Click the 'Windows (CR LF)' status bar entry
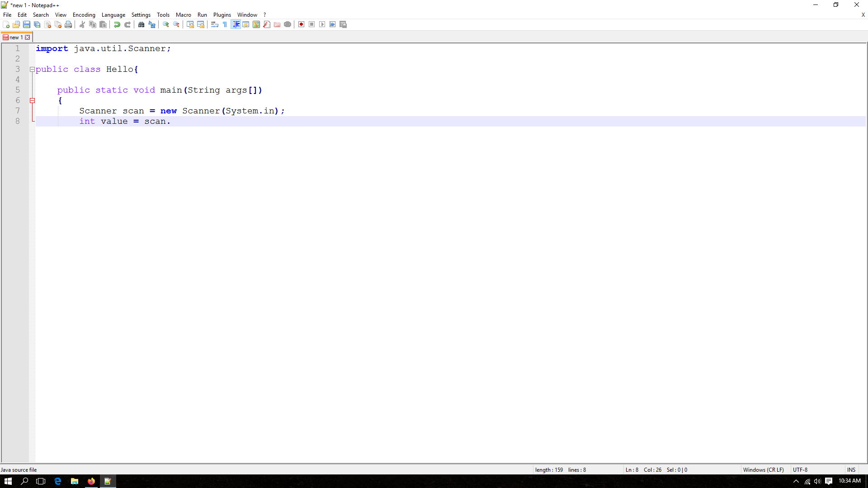Image resolution: width=868 pixels, height=488 pixels. tap(763, 470)
